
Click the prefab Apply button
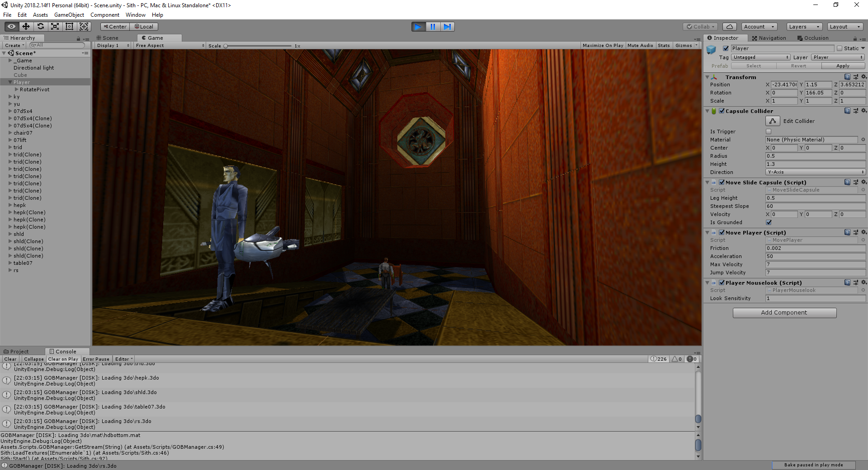coord(843,66)
